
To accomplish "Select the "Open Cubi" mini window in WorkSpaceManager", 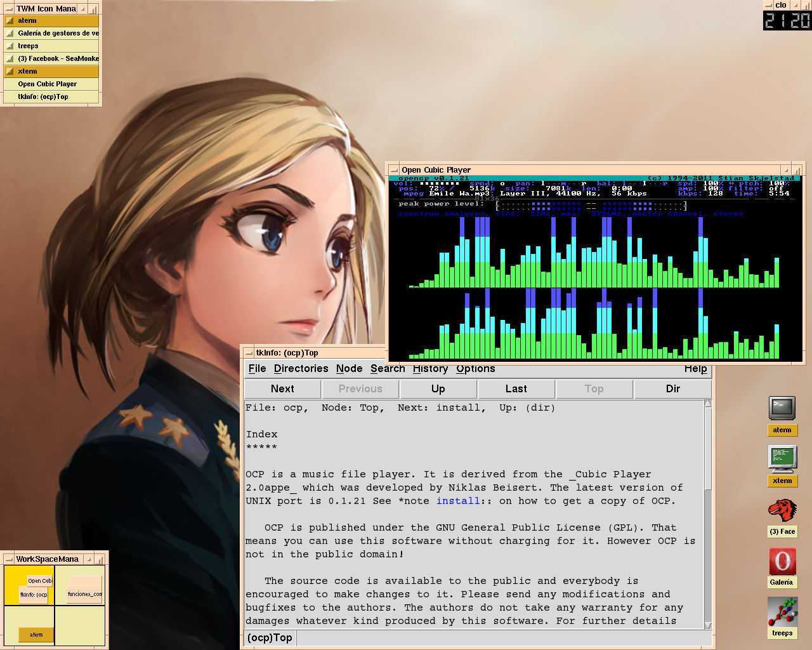I will pyautogui.click(x=39, y=580).
